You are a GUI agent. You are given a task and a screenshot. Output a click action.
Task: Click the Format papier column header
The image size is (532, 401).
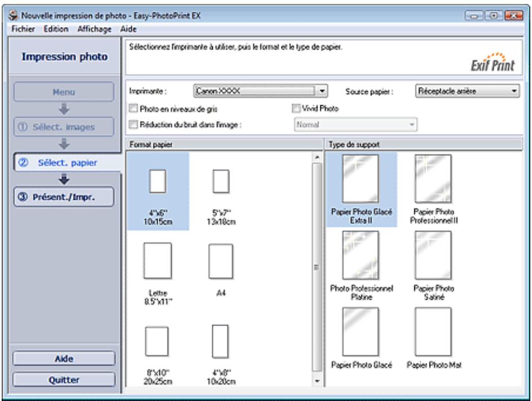tap(224, 144)
